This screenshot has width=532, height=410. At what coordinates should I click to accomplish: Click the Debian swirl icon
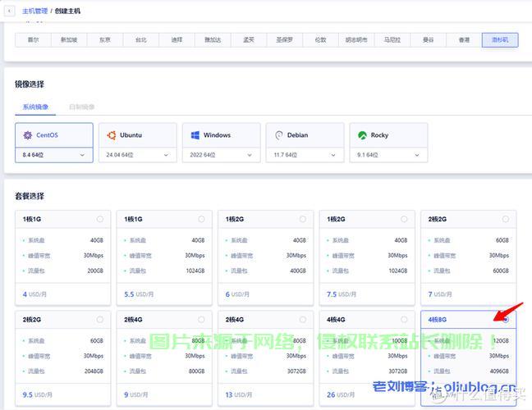point(279,135)
